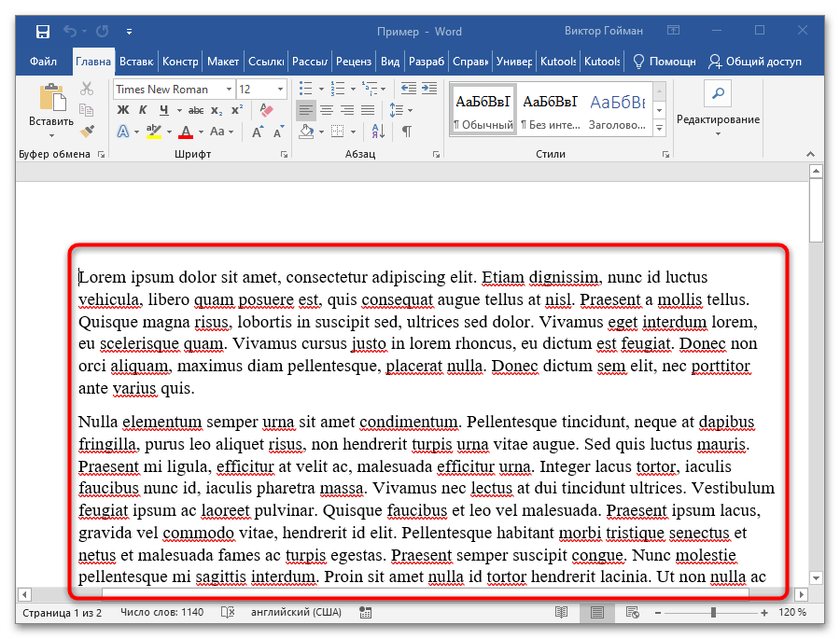Viewport: 840px width, 639px height.
Task: Open the font size 12 dropdown
Action: pos(280,90)
